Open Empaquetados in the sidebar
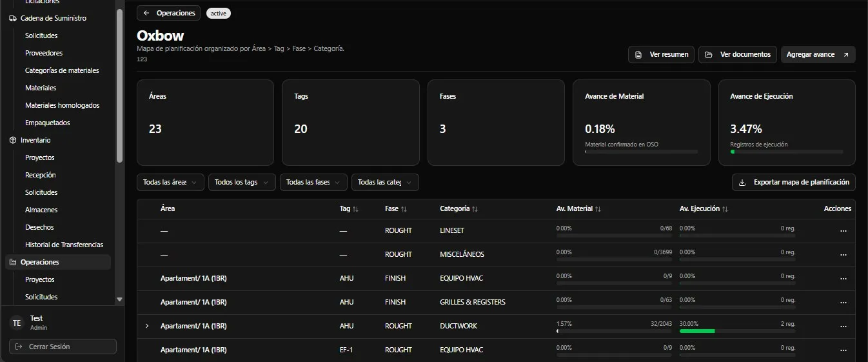Viewport: 868px width, 362px height. (x=48, y=123)
